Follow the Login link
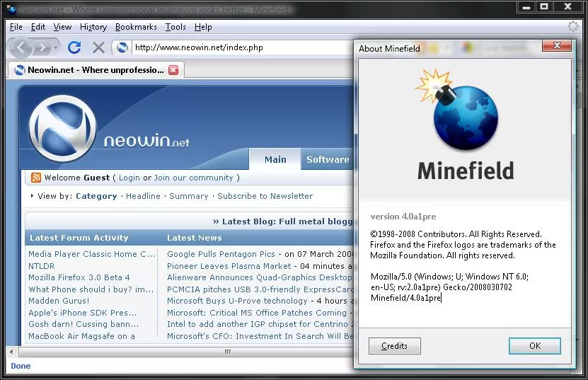 click(129, 178)
